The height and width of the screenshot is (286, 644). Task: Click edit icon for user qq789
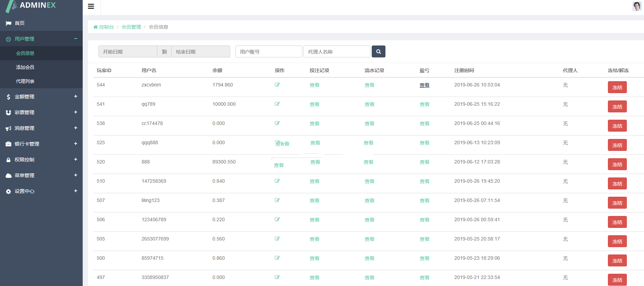277,104
